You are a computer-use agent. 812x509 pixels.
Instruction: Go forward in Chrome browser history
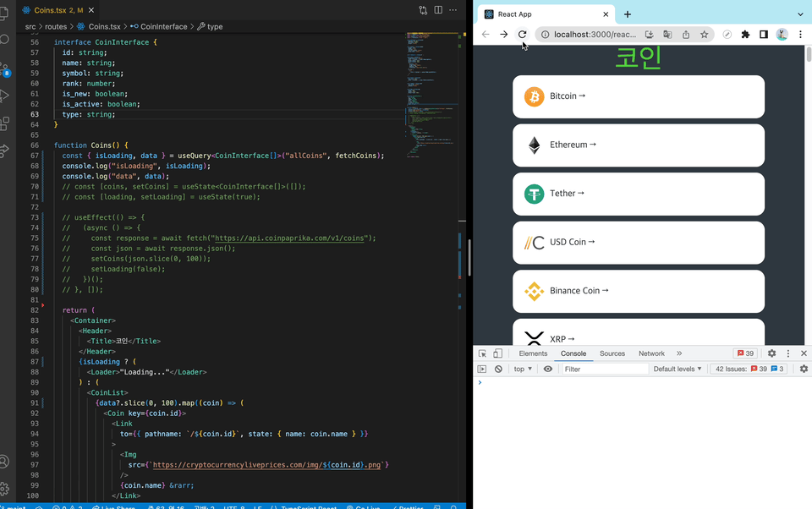pyautogui.click(x=504, y=34)
